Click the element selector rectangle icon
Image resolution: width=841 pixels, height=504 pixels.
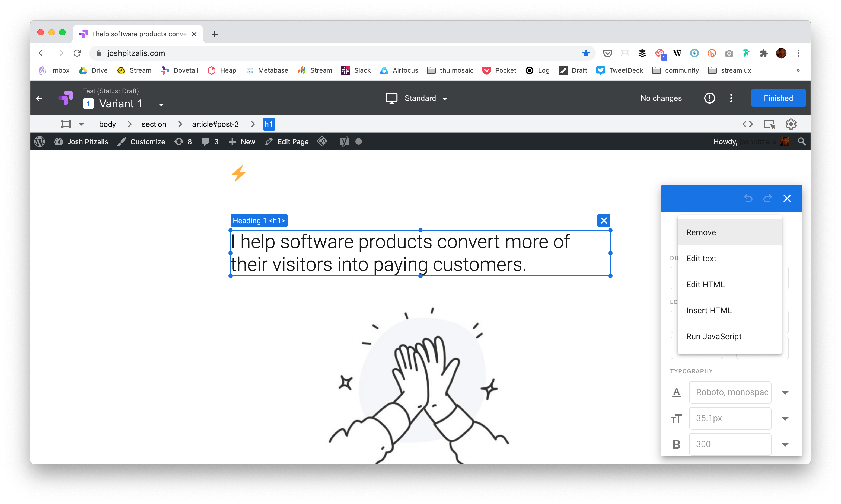(x=66, y=124)
